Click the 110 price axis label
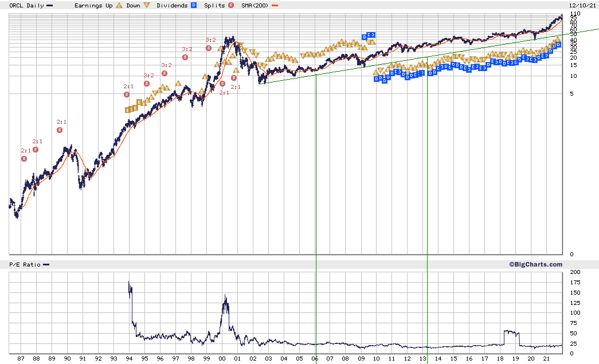This screenshot has width=599, height=364. (575, 13)
